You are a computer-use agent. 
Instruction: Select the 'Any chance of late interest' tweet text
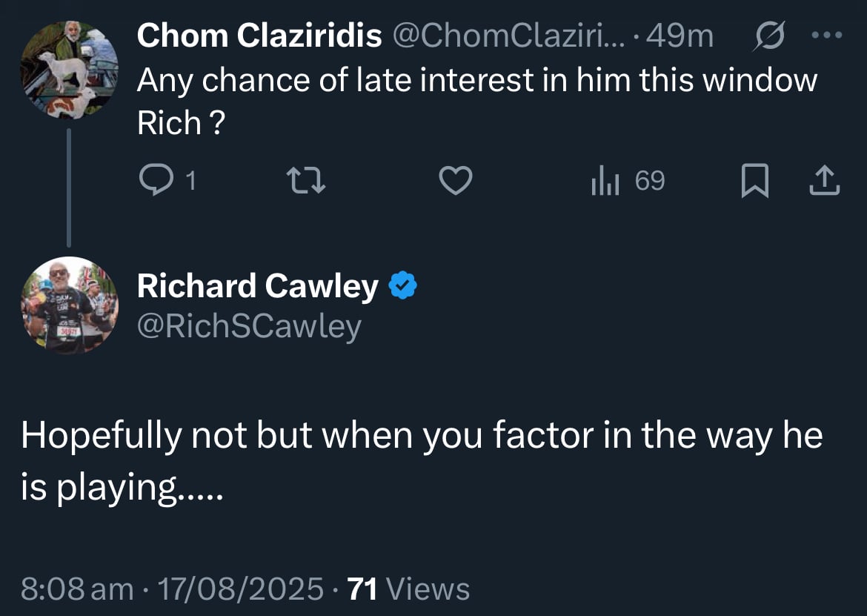pos(477,102)
